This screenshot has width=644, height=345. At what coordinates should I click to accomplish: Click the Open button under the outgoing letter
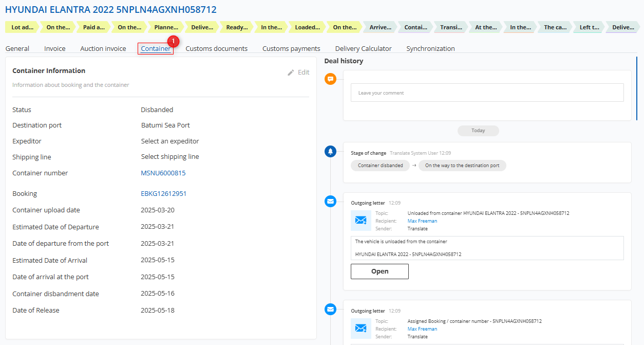[x=380, y=271]
